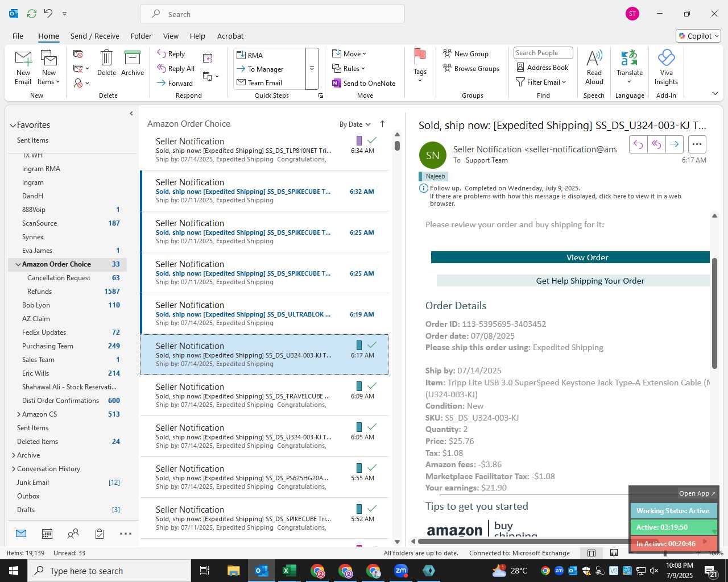Open Excel from the Windows taskbar
728x582 pixels.
coord(289,571)
